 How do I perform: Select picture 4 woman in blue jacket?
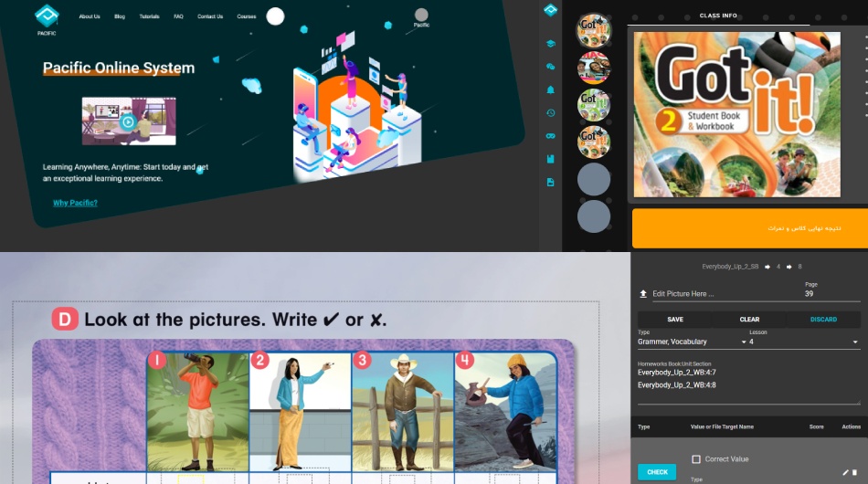[505, 412]
